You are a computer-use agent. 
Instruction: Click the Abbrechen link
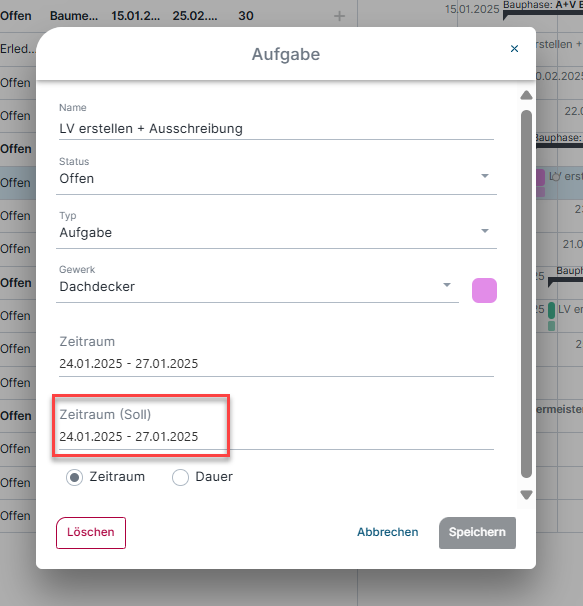pos(387,532)
